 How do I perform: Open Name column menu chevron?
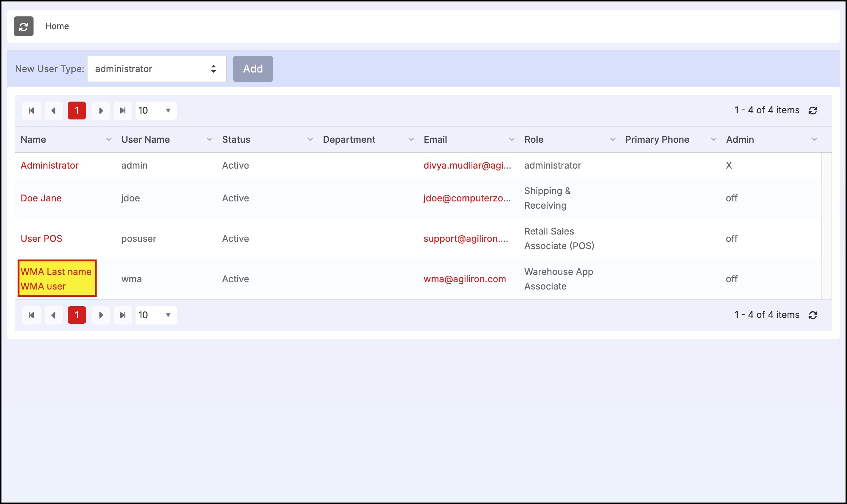coord(109,139)
